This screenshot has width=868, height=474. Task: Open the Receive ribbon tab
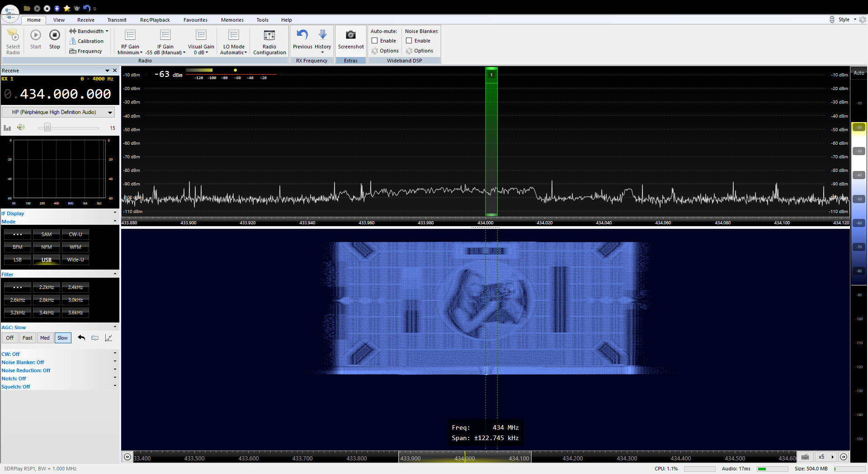(x=85, y=20)
